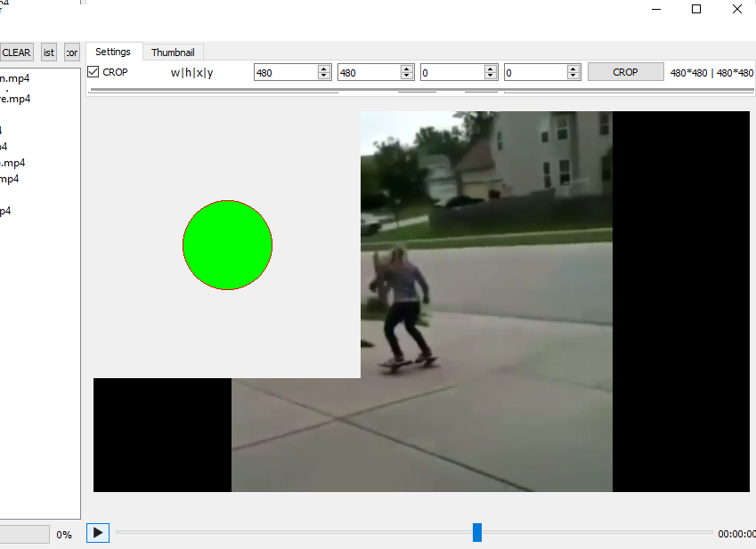The width and height of the screenshot is (756, 549).
Task: Decrease crop y offset with down arrow
Action: (573, 76)
